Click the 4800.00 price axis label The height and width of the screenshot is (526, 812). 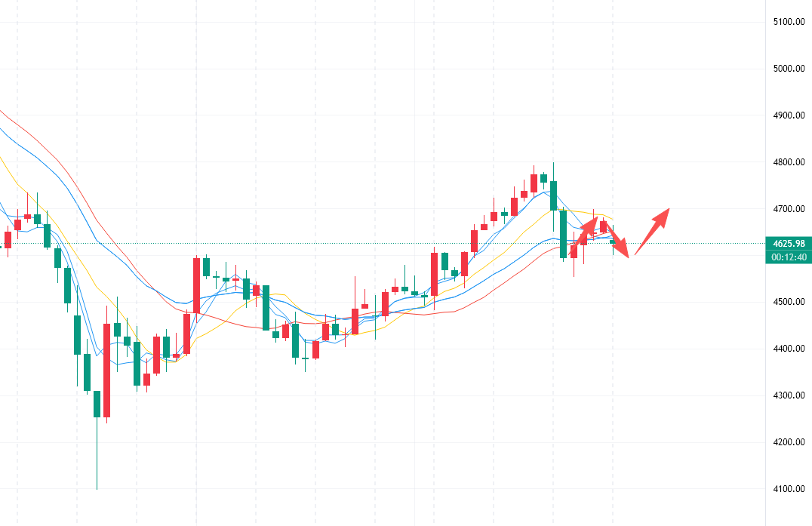(788, 162)
